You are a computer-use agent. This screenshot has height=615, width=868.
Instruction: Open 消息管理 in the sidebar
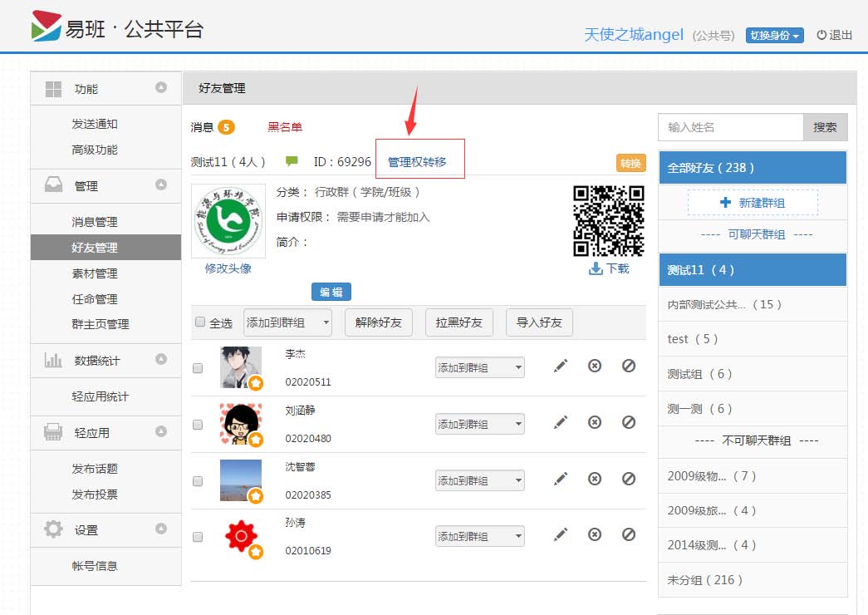95,222
